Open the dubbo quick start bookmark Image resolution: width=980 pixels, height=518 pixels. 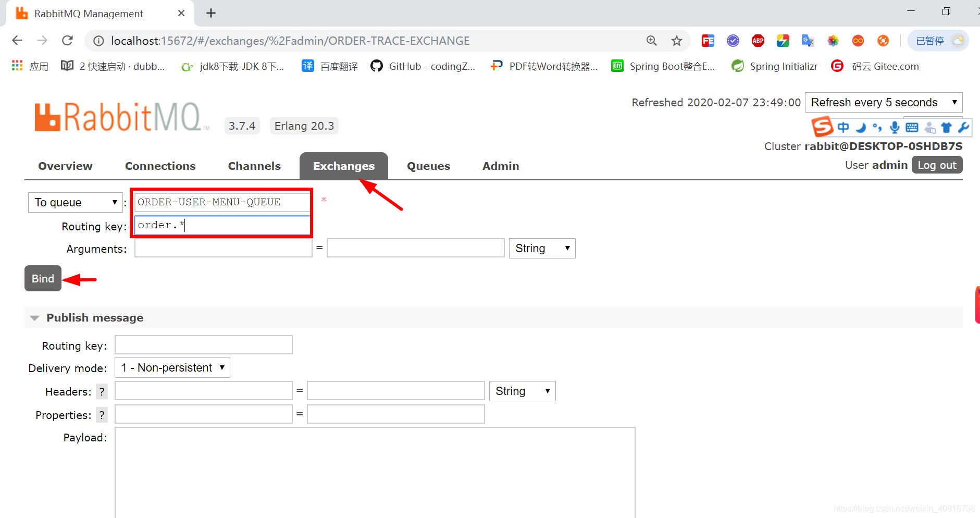[113, 66]
